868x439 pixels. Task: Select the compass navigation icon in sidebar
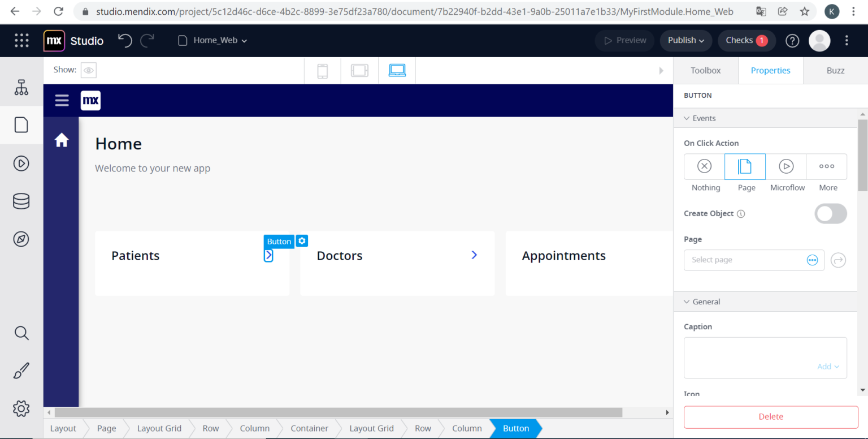pyautogui.click(x=21, y=239)
